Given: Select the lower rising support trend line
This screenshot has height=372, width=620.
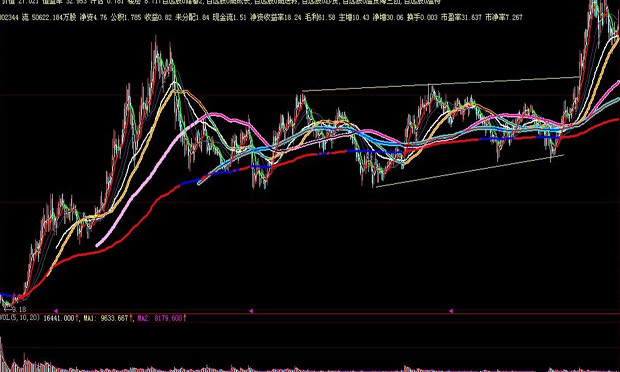Looking at the screenshot, I should (x=469, y=171).
